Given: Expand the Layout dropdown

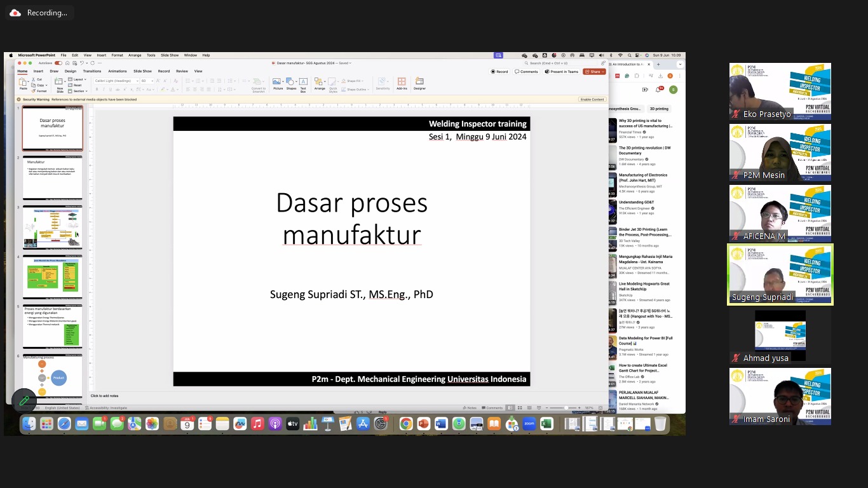Looking at the screenshot, I should pos(77,79).
